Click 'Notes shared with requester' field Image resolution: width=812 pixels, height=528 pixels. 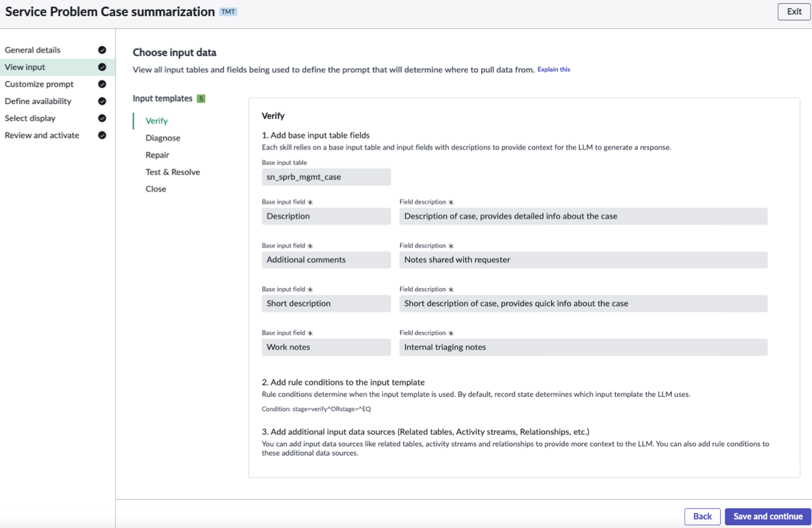pyautogui.click(x=583, y=260)
